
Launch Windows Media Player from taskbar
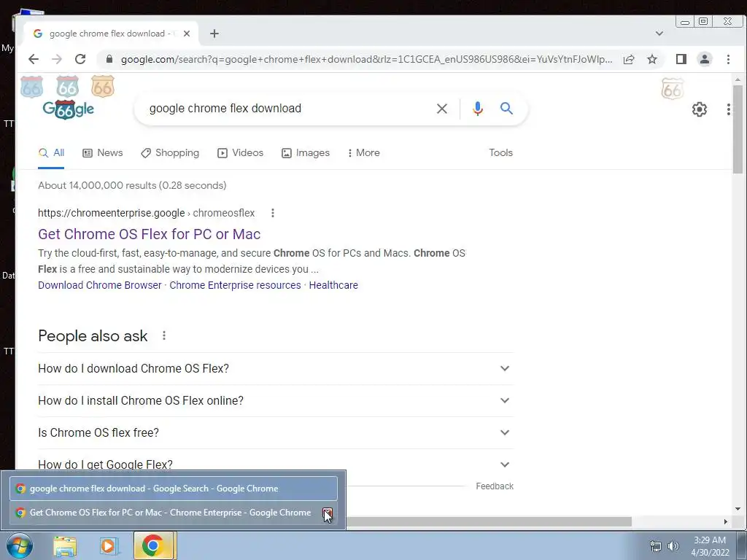(x=108, y=545)
